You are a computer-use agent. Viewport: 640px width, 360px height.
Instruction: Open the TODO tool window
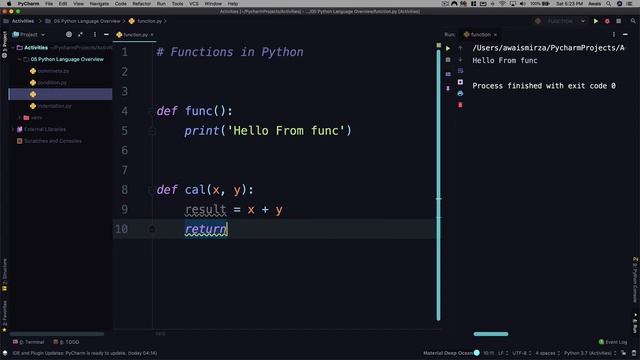[x=66, y=342]
